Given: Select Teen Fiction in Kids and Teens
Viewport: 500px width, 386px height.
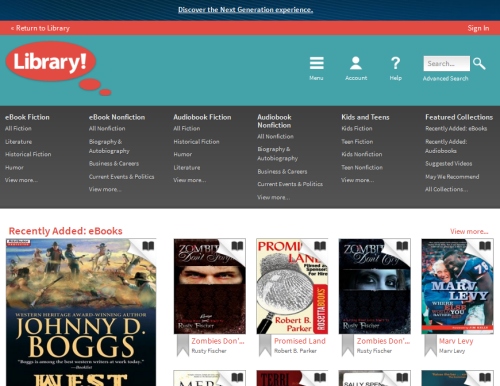Looking at the screenshot, I should coord(357,142).
